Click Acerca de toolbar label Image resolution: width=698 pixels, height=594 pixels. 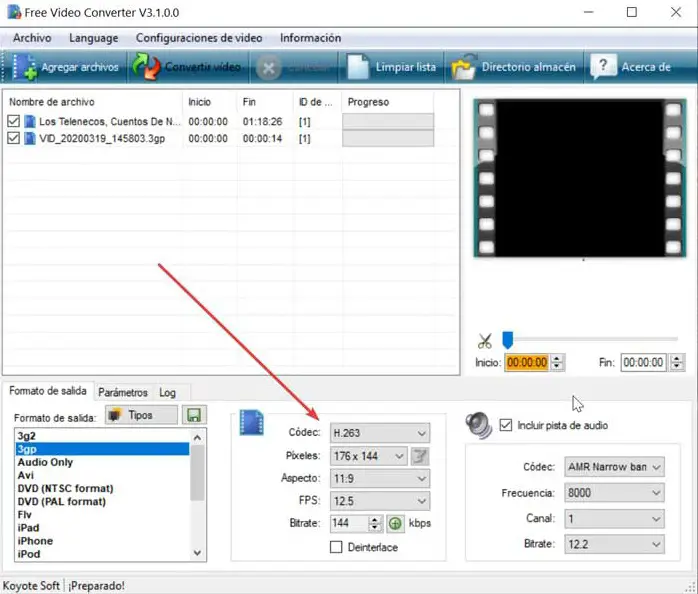[646, 67]
